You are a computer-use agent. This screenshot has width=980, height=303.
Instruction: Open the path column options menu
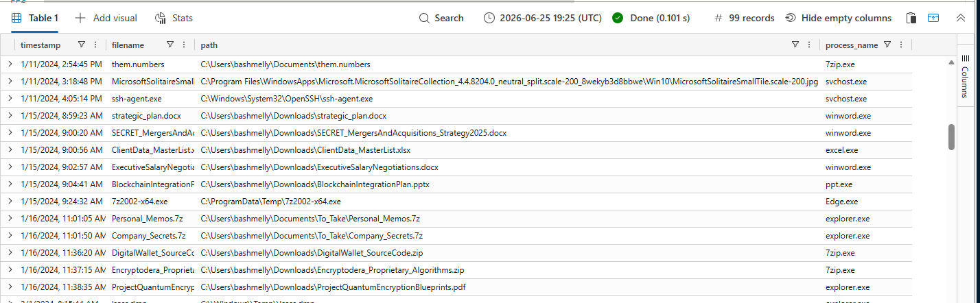point(809,45)
